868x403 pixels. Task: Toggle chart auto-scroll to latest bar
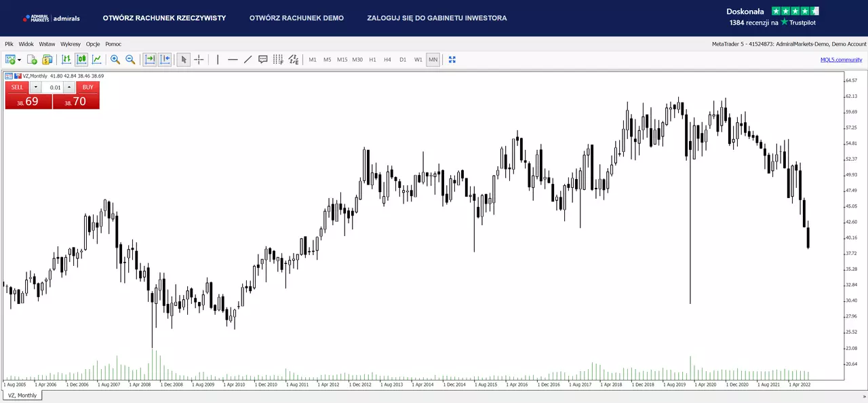(150, 60)
